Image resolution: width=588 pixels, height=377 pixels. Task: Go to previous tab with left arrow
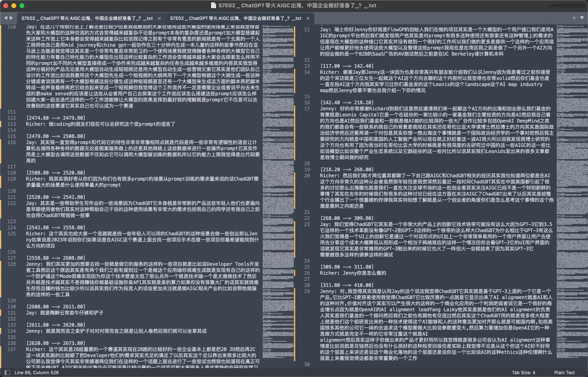[5, 18]
